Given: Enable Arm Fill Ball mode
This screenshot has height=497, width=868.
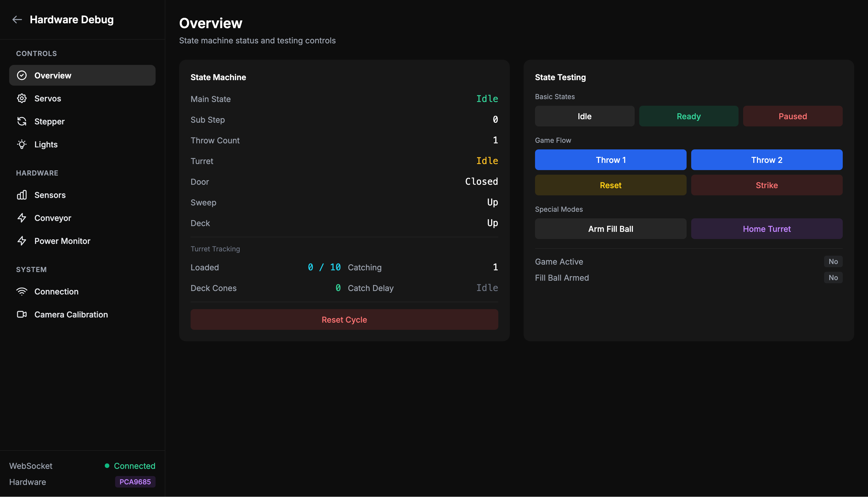Looking at the screenshot, I should (610, 229).
